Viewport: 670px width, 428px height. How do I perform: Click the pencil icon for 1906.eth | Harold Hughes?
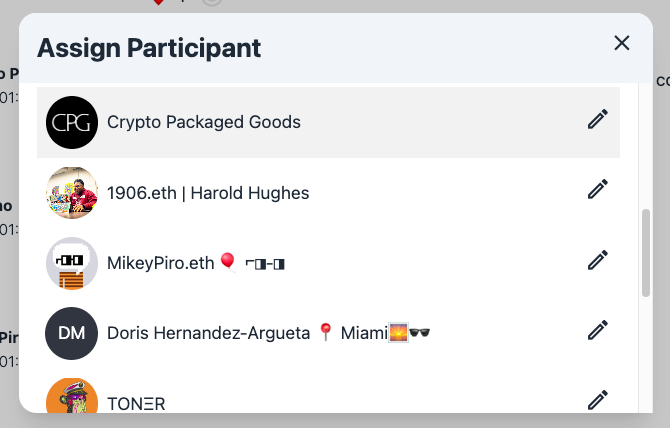(x=598, y=190)
